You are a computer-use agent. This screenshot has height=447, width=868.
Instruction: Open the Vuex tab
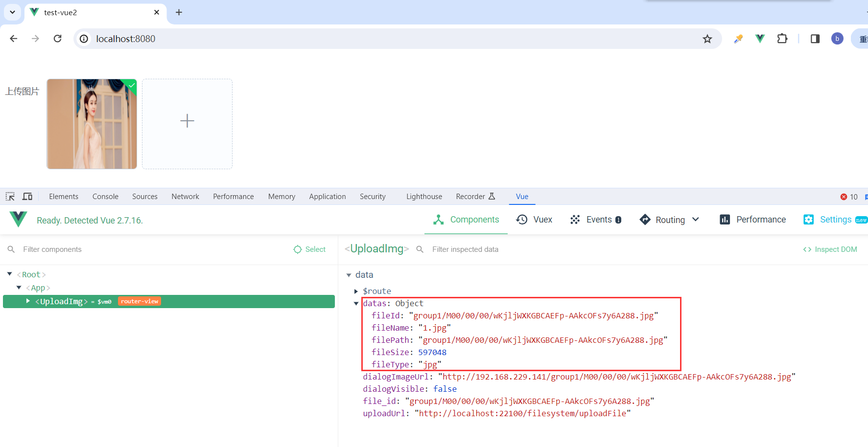pyautogui.click(x=534, y=220)
